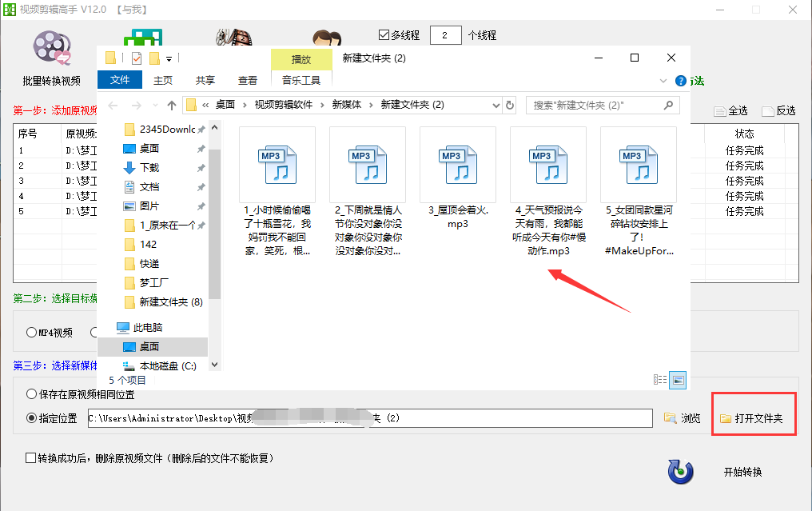Click the « breadcrumb overflow chevron
Screen dimensions: 812x511
pyautogui.click(x=205, y=106)
